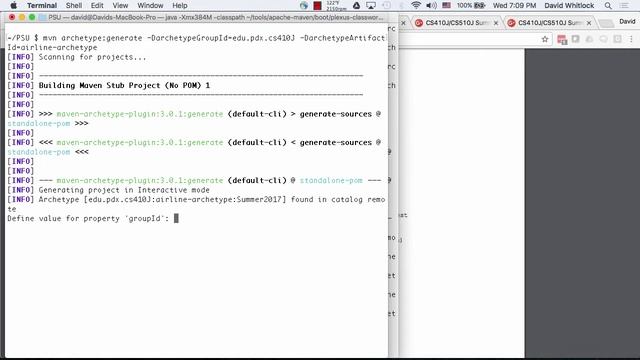Click the Terminal window title text
Screen dimensions: 640x360
tap(216, 18)
